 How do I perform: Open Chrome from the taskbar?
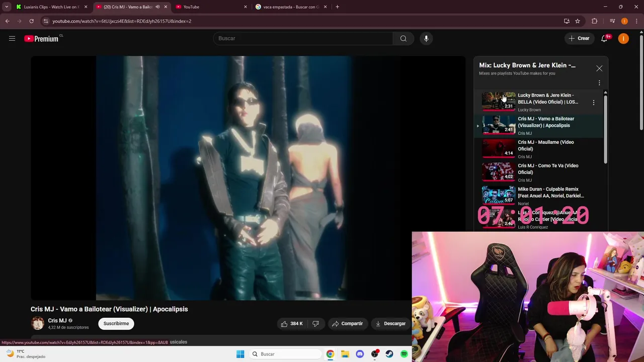330,354
